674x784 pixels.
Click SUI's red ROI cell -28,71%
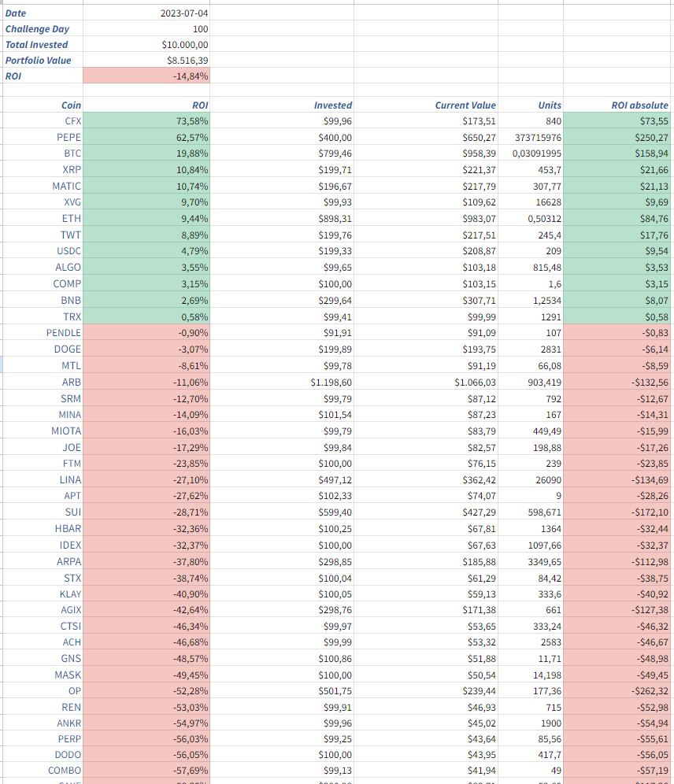[x=146, y=512]
